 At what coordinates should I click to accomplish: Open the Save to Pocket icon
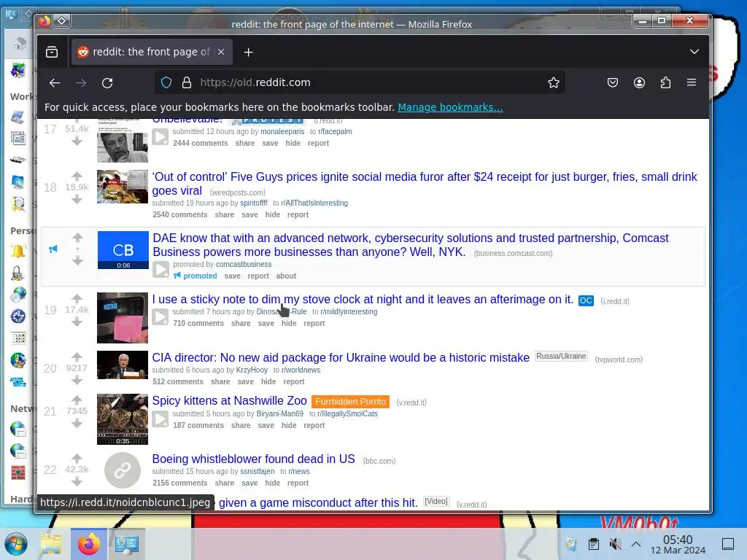[x=613, y=83]
